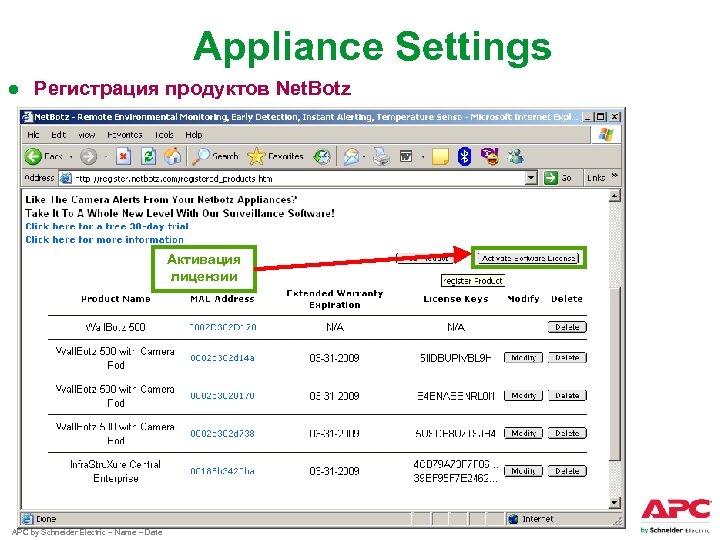Click the Product Name column header
This screenshot has width=720, height=540.
tap(116, 299)
